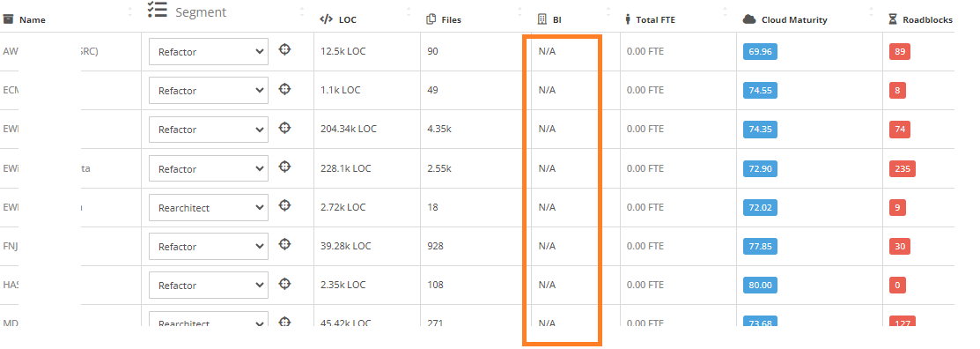Sort by the Total FTE column
980x349 pixels.
coord(656,19)
